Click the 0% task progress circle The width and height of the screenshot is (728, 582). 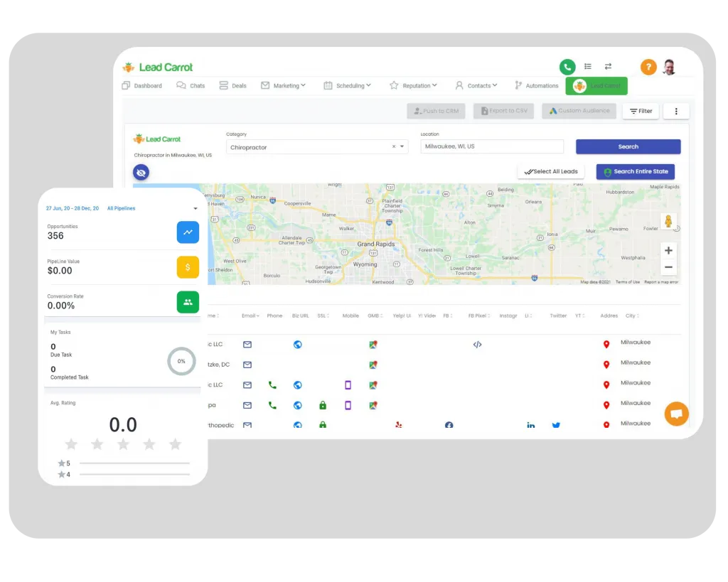pos(181,361)
